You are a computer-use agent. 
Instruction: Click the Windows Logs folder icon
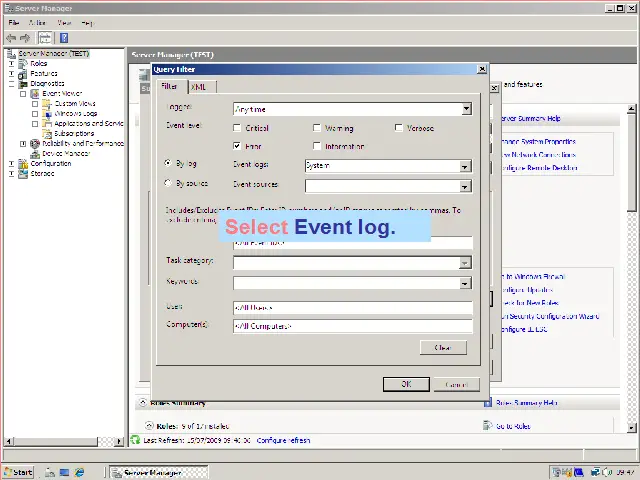click(47, 114)
